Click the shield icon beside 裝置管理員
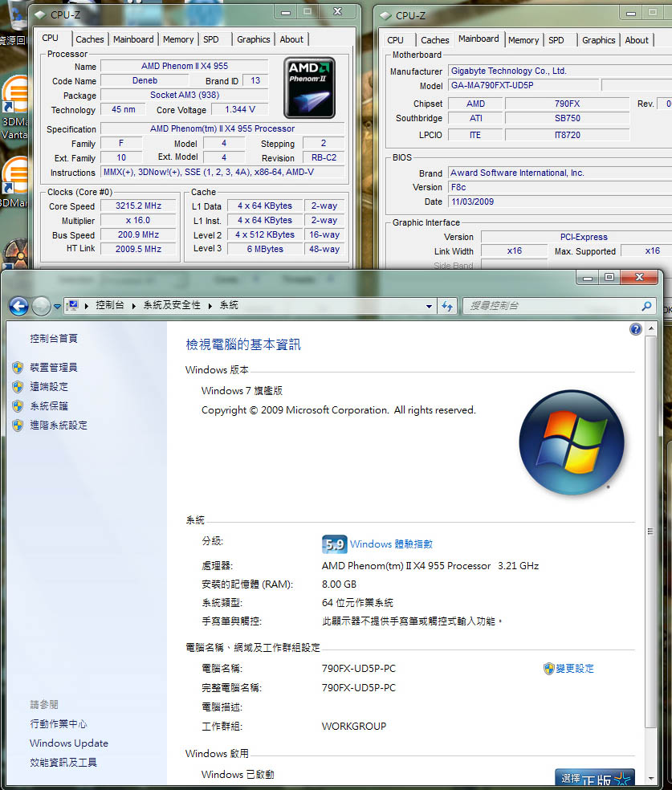The image size is (672, 790). tap(18, 367)
